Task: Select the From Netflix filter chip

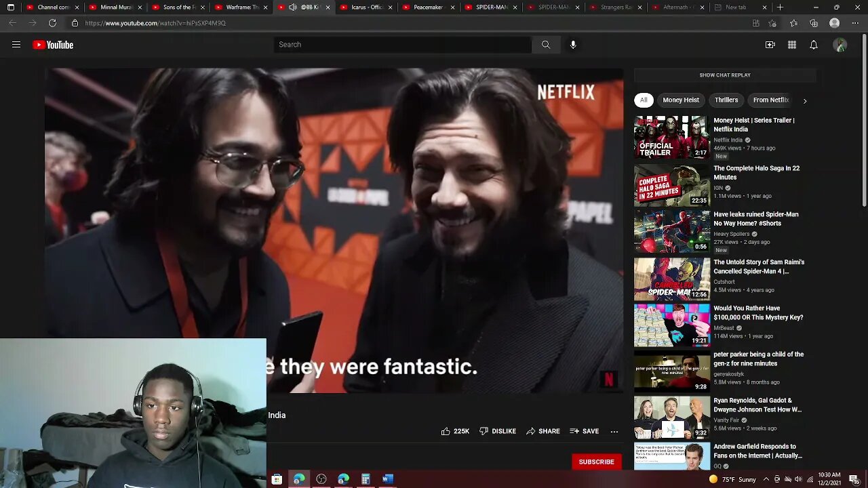Action: coord(771,100)
